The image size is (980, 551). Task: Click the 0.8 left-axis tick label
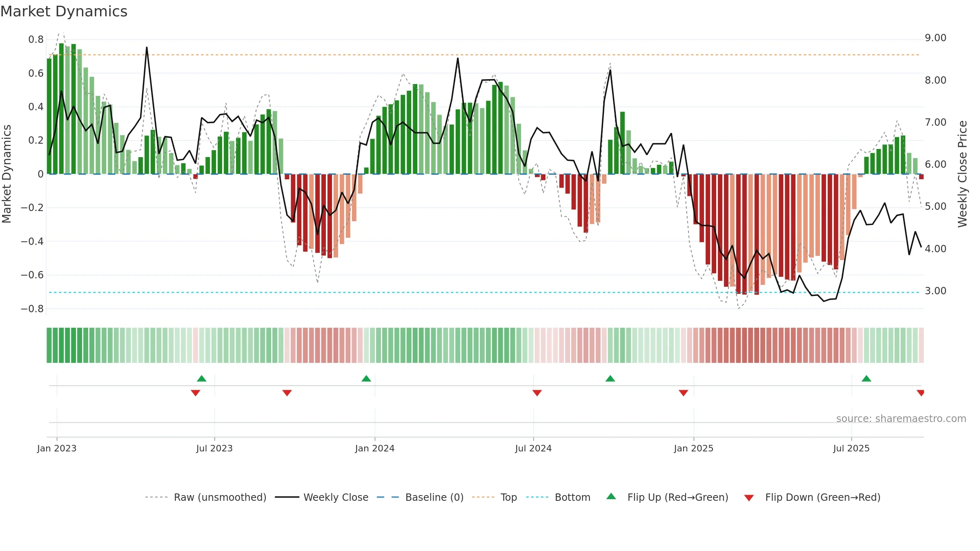36,40
